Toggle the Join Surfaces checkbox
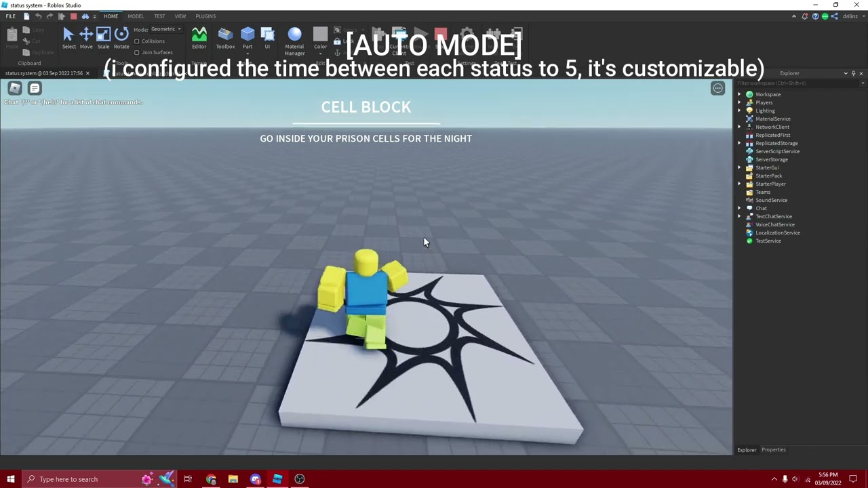The width and height of the screenshot is (868, 488). click(137, 52)
